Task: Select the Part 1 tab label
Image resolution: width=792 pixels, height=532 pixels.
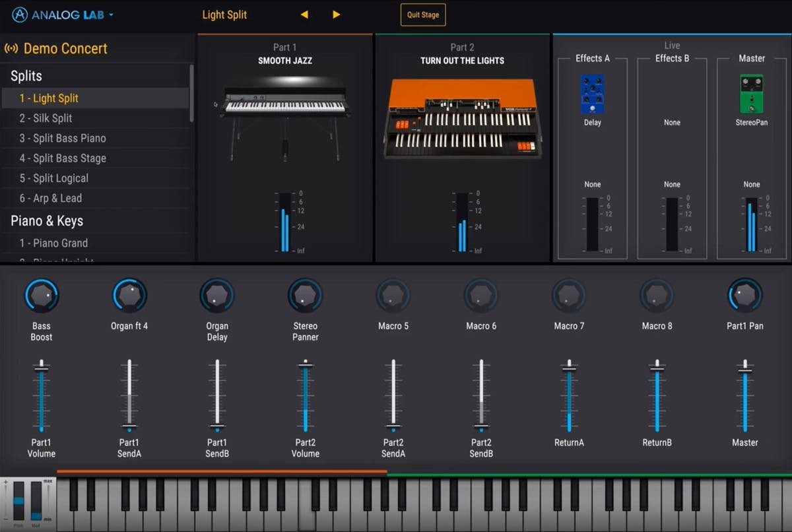Action: point(285,48)
